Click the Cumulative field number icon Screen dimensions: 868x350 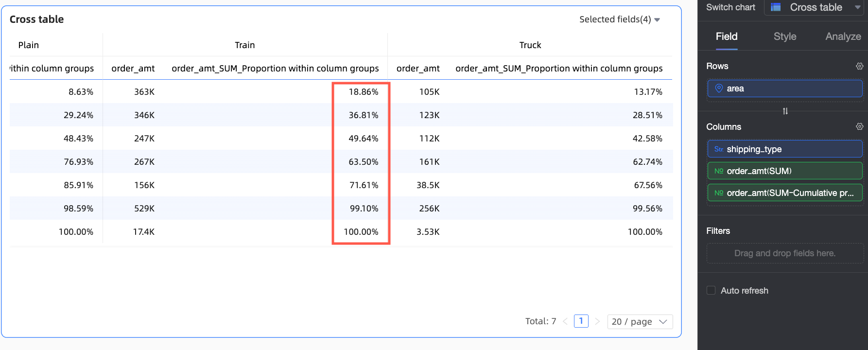click(x=719, y=193)
